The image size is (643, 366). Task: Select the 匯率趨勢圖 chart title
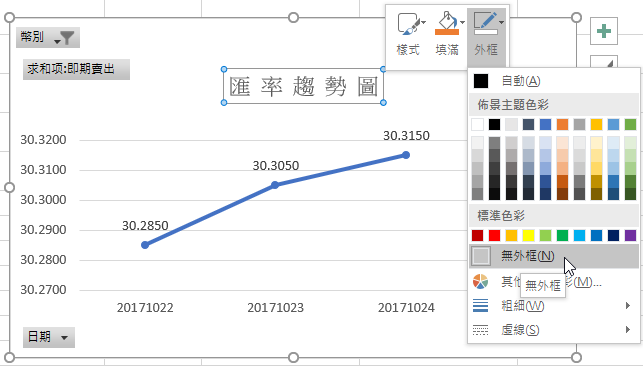(303, 86)
